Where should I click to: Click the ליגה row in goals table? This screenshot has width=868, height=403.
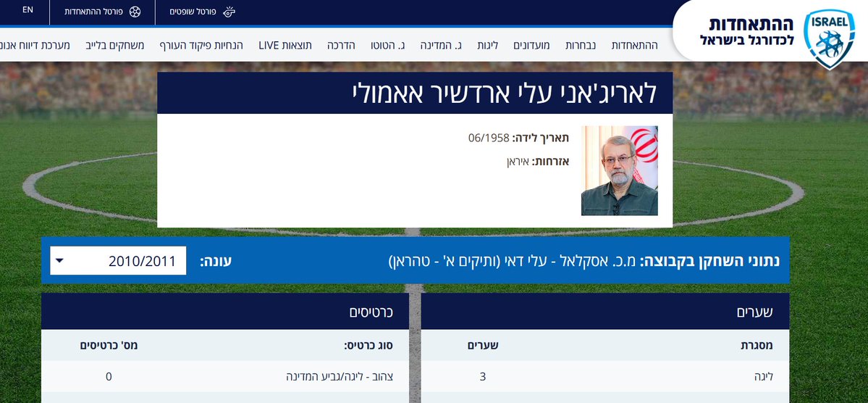pos(606,376)
